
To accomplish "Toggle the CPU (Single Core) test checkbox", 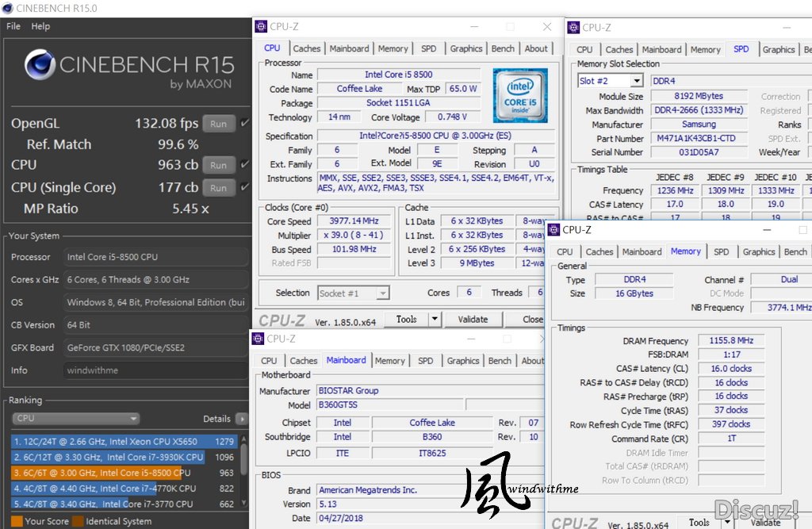I will tap(244, 188).
